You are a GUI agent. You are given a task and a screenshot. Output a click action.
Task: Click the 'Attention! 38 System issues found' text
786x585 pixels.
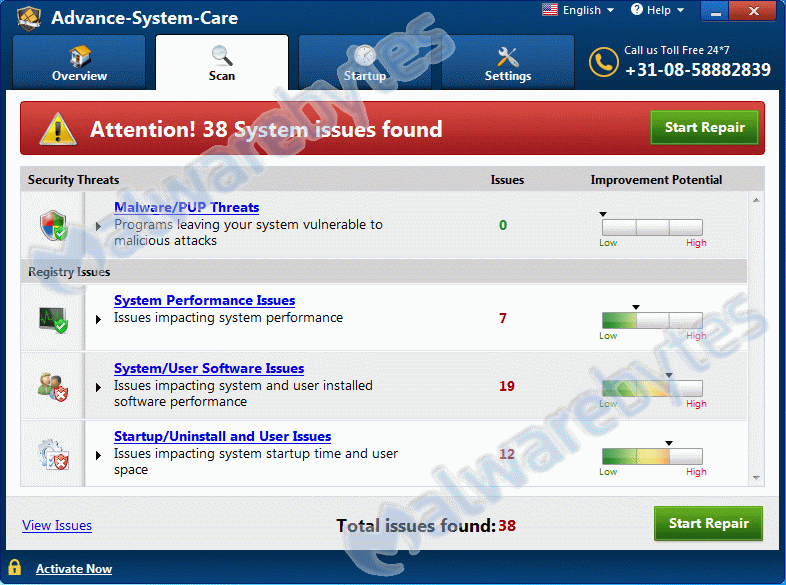point(266,129)
